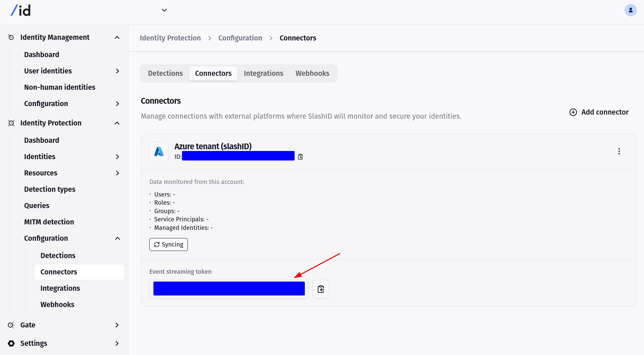The height and width of the screenshot is (355, 644).
Task: Expand User identities submenu
Action: [x=117, y=71]
